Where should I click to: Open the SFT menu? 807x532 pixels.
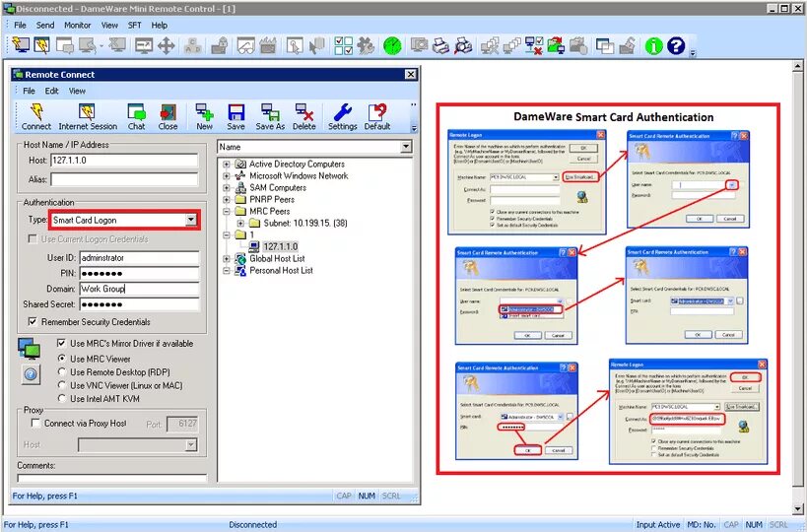134,25
